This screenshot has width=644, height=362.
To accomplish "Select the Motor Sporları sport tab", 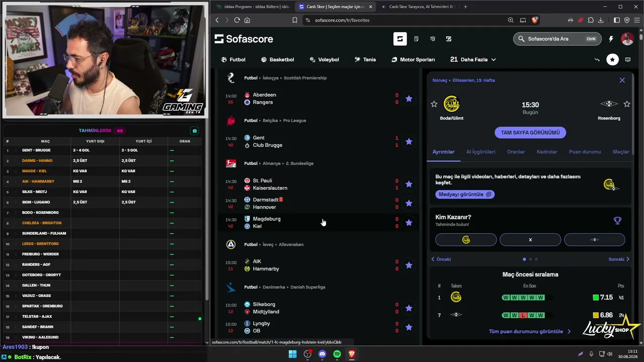I will (413, 59).
